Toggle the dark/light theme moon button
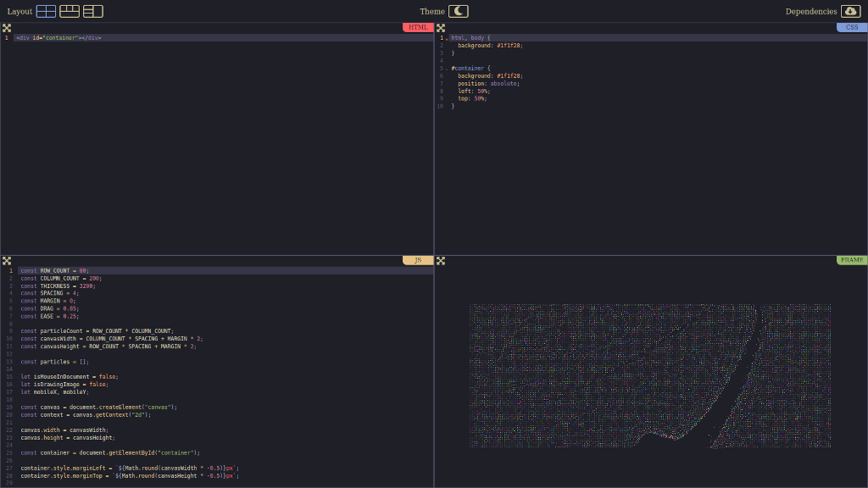The height and width of the screenshot is (488, 868). (x=459, y=11)
